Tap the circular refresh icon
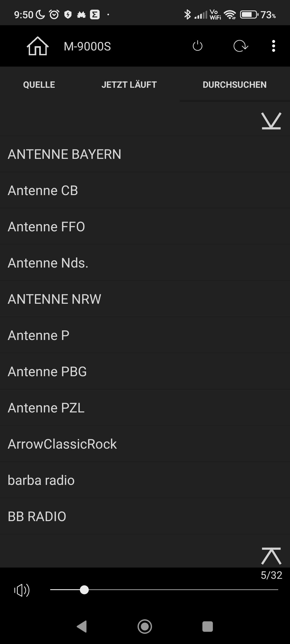The height and width of the screenshot is (644, 290). (241, 46)
